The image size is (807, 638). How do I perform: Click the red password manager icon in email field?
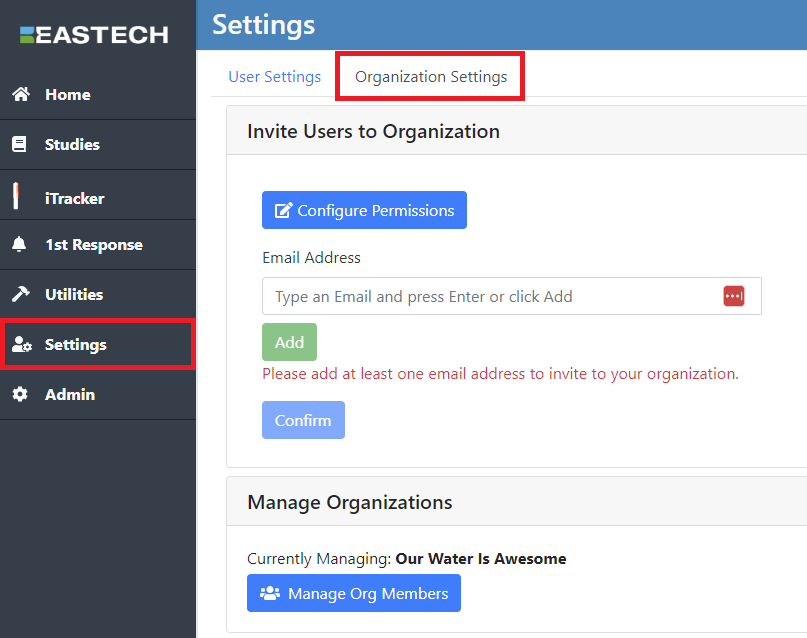[x=734, y=296]
